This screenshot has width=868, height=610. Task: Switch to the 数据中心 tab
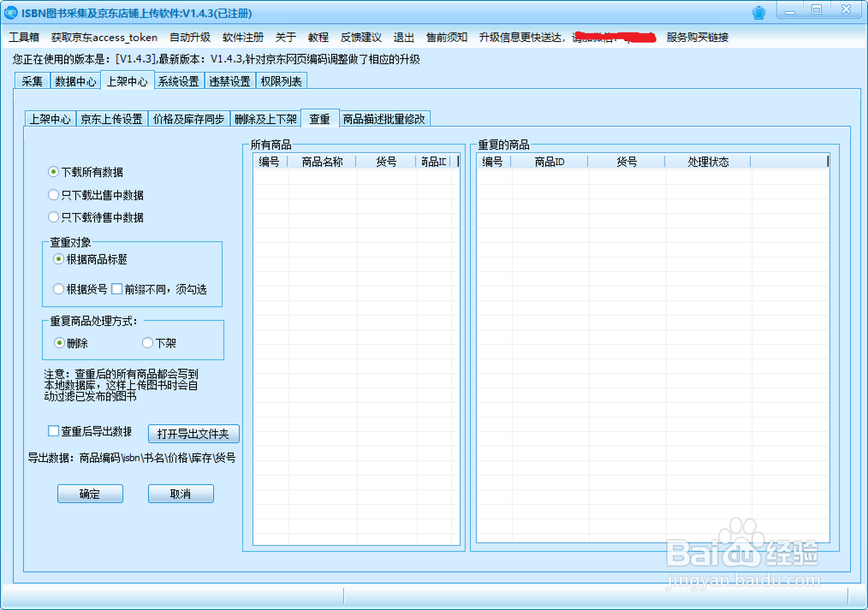pos(75,81)
